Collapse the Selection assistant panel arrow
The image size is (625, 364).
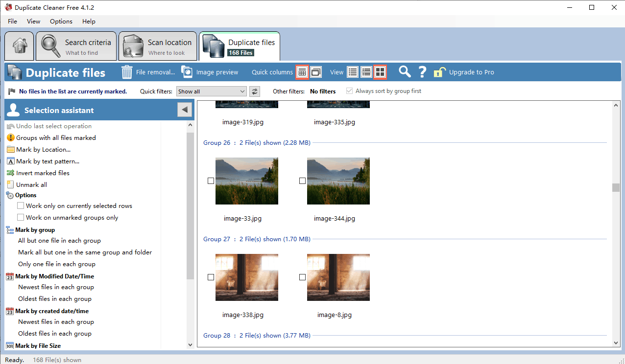pos(185,110)
